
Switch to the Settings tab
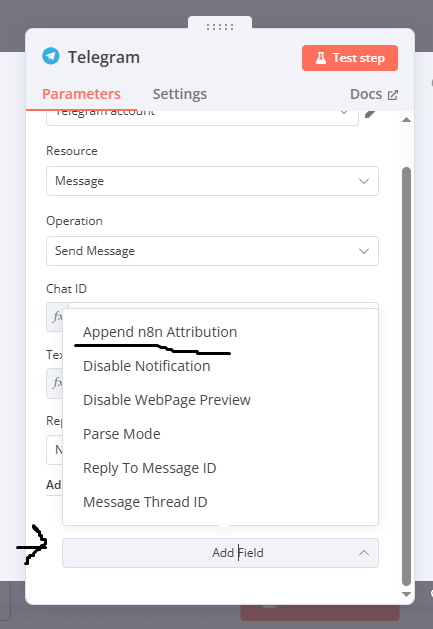click(180, 94)
